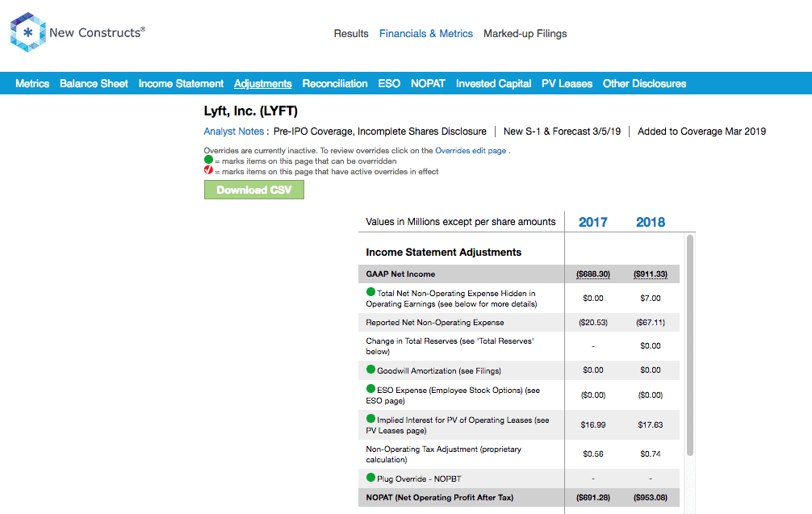Open the Analyst Notes link
Viewport: 812px width, 514px height.
coord(233,132)
